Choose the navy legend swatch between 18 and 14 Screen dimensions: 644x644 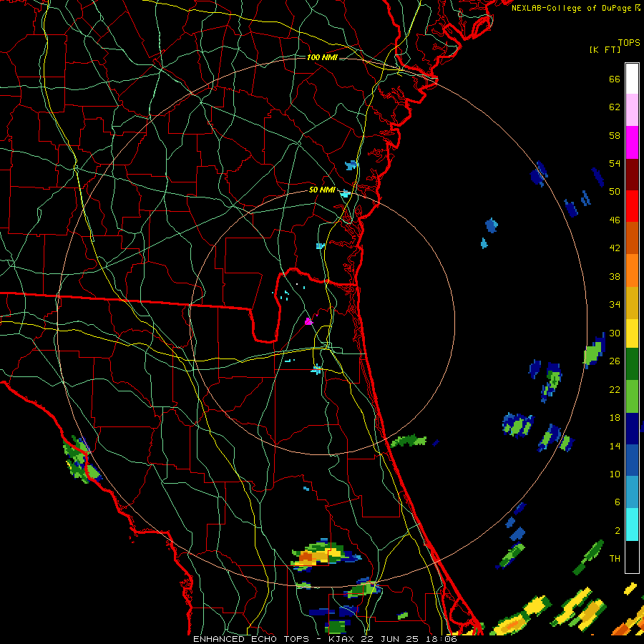[x=632, y=429]
